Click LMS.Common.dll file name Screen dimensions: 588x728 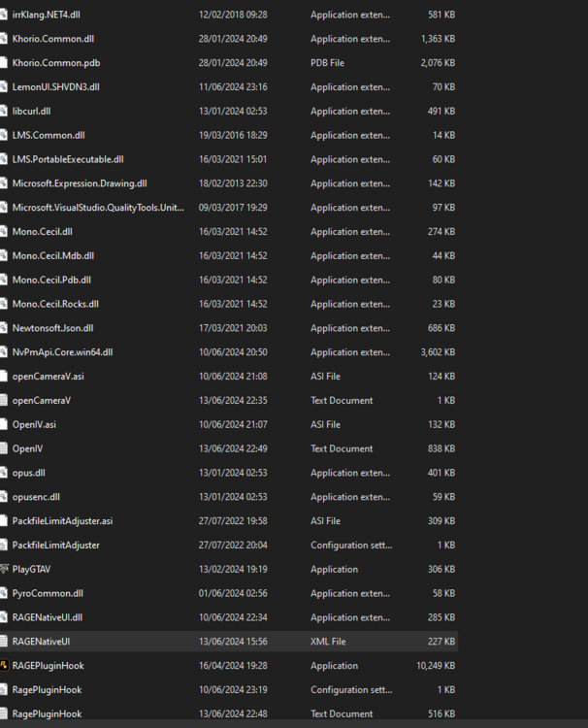[x=49, y=136]
